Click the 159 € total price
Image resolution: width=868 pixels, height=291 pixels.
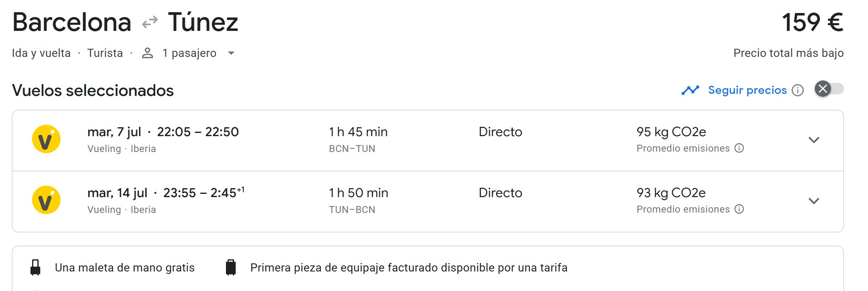(x=812, y=22)
